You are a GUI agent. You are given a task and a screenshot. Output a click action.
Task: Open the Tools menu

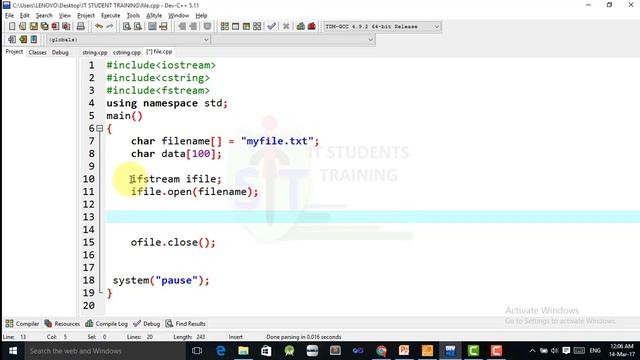click(x=133, y=16)
